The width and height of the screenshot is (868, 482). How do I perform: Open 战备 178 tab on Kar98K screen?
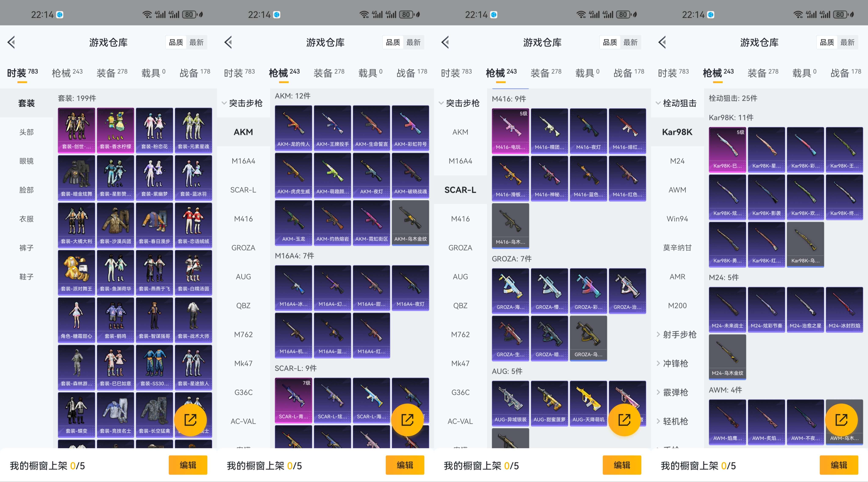[846, 73]
